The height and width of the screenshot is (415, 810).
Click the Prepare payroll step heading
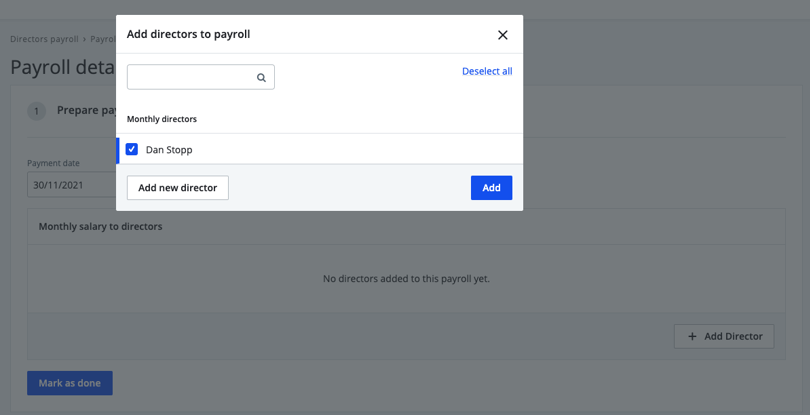point(86,111)
